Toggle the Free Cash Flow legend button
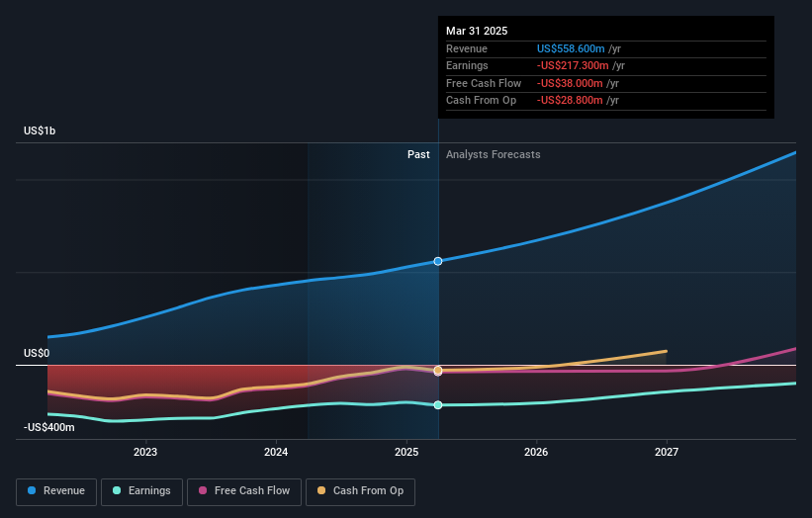This screenshot has height=518, width=812. [x=244, y=491]
